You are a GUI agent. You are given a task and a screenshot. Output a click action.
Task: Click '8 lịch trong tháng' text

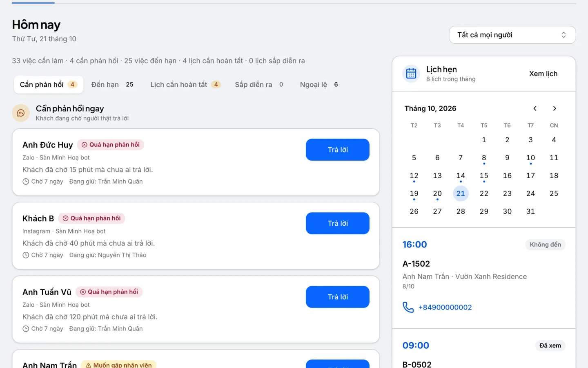(x=451, y=79)
